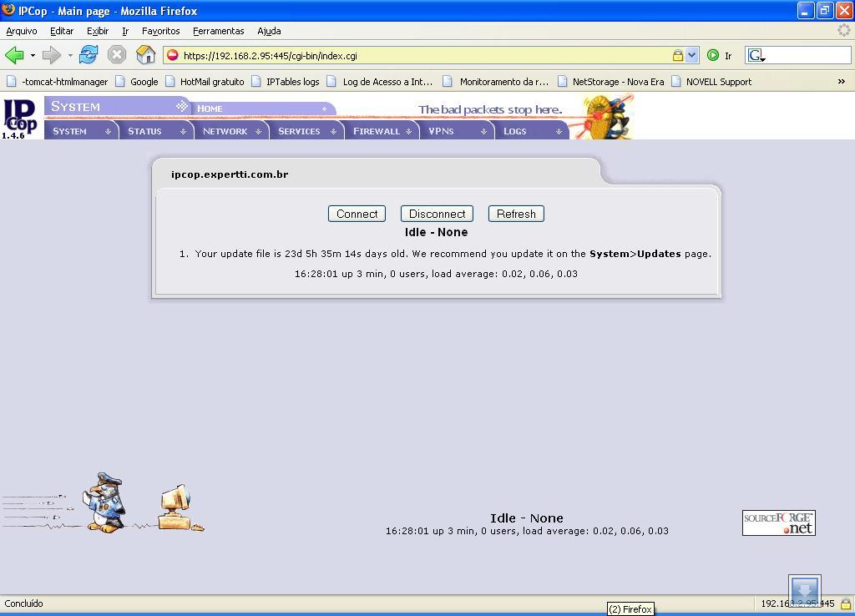The image size is (855, 616).
Task: Click the padlock icon in status bar
Action: (x=845, y=603)
